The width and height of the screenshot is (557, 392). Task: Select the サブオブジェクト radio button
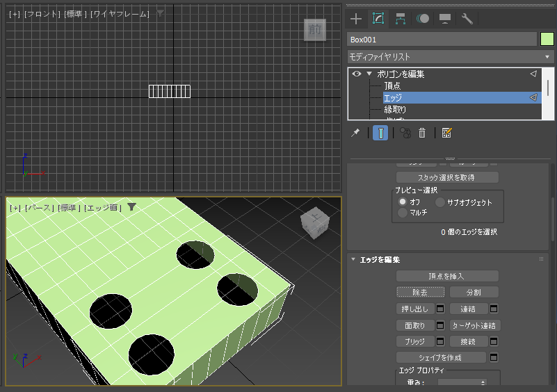pos(439,202)
